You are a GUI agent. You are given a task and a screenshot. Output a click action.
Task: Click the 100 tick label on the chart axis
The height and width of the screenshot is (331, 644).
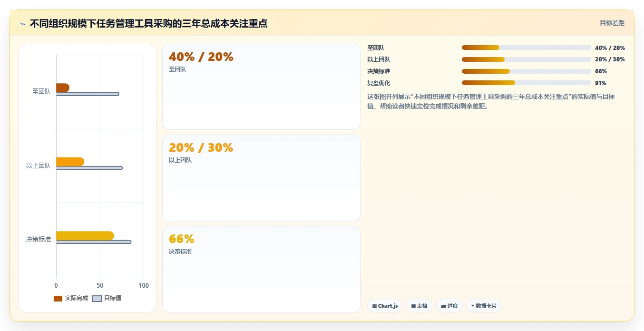(144, 285)
